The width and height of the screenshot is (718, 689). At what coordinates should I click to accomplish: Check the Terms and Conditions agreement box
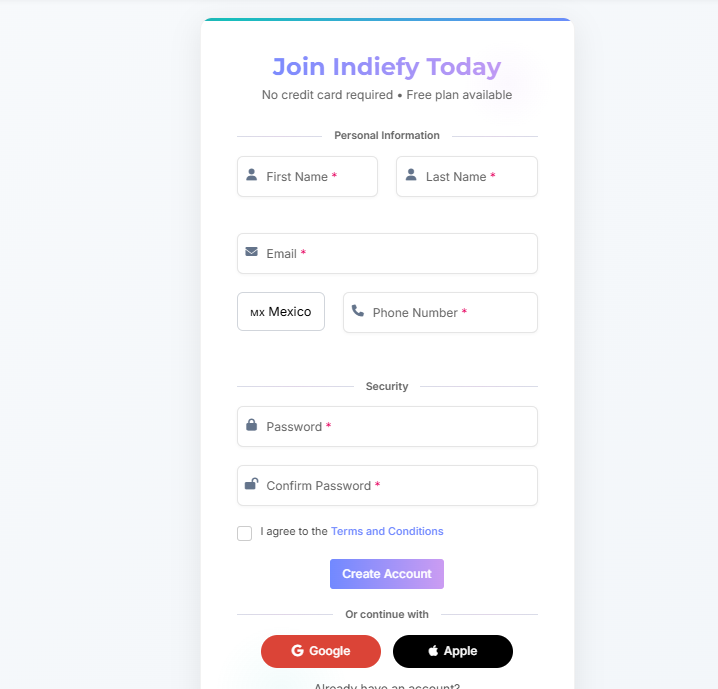click(244, 533)
